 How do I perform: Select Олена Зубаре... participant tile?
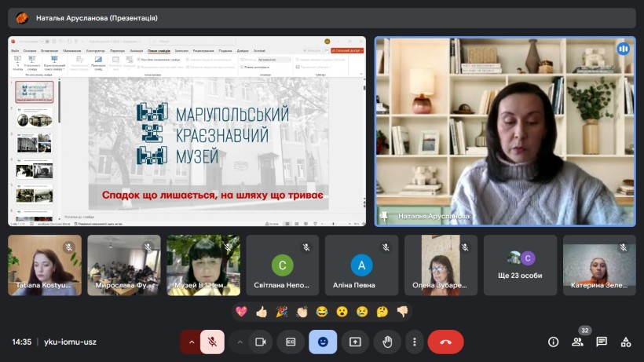tap(441, 265)
